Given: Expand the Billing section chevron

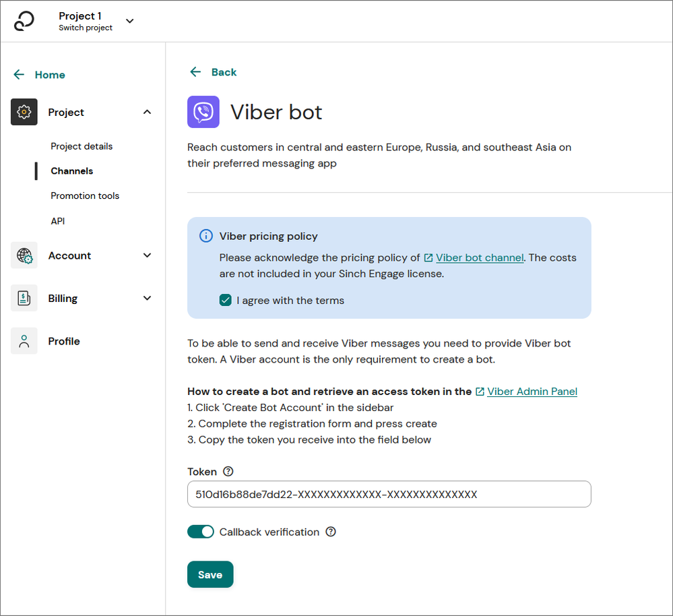Looking at the screenshot, I should pyautogui.click(x=148, y=298).
